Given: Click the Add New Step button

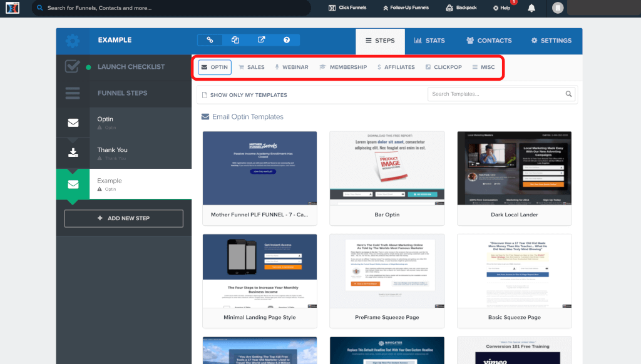Looking at the screenshot, I should point(124,218).
